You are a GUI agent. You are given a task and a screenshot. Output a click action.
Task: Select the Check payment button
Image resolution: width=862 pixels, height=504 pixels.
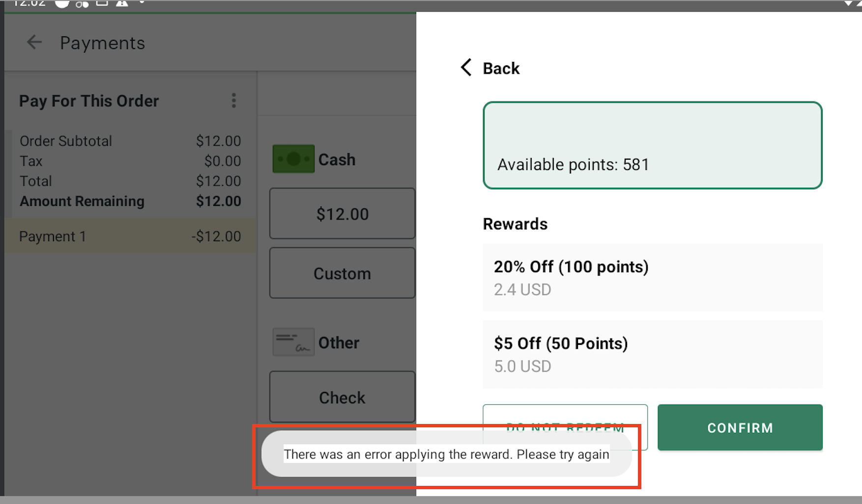[342, 397]
